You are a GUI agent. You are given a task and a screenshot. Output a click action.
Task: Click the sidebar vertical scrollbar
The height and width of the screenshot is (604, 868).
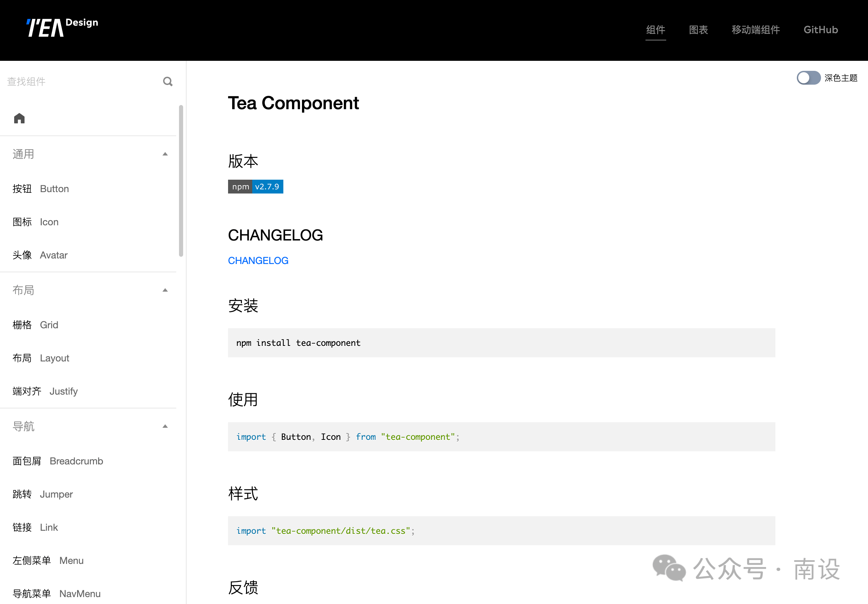[x=181, y=181]
